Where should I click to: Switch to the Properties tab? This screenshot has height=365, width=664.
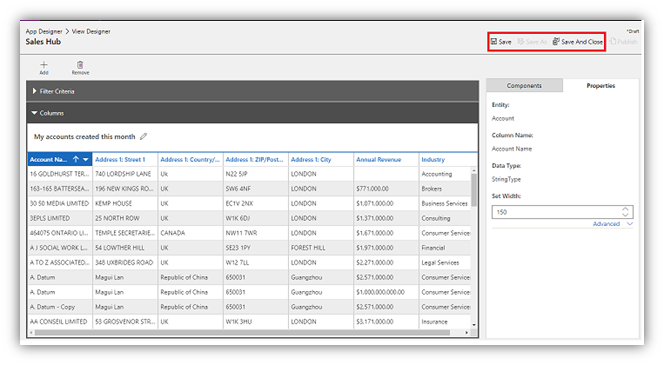coord(600,86)
